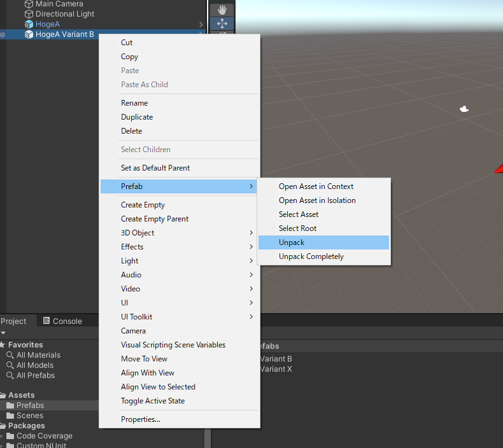Click the All Prefabs search icon
The height and width of the screenshot is (448, 503).
(x=10, y=375)
